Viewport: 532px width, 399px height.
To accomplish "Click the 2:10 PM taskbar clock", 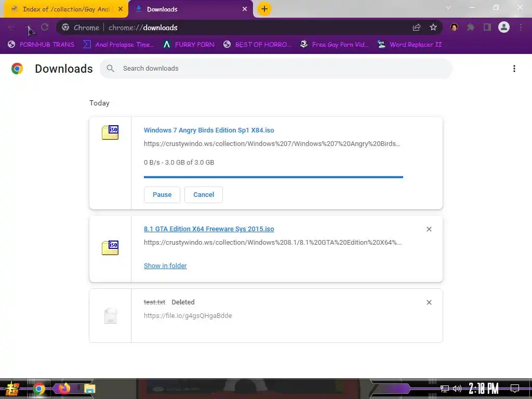I will point(484,389).
